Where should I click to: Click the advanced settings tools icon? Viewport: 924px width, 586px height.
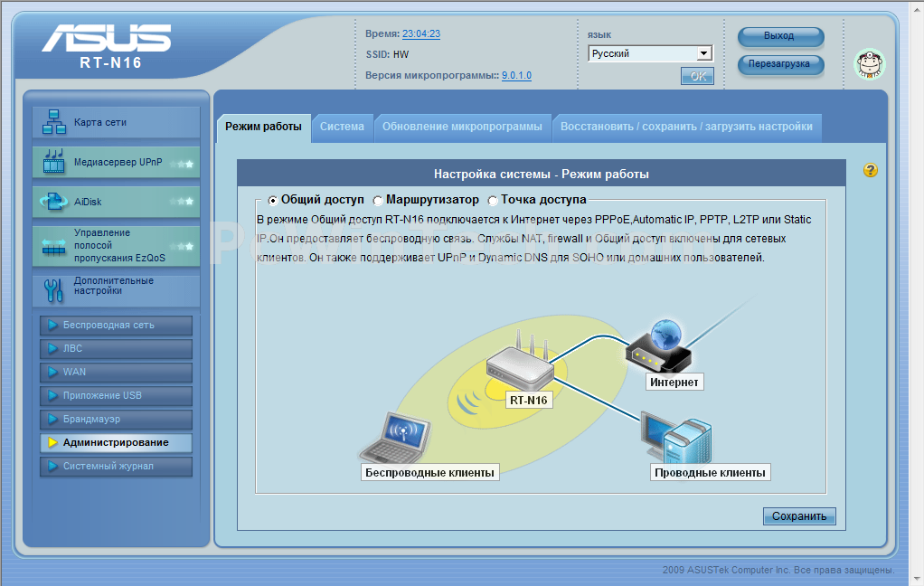53,290
